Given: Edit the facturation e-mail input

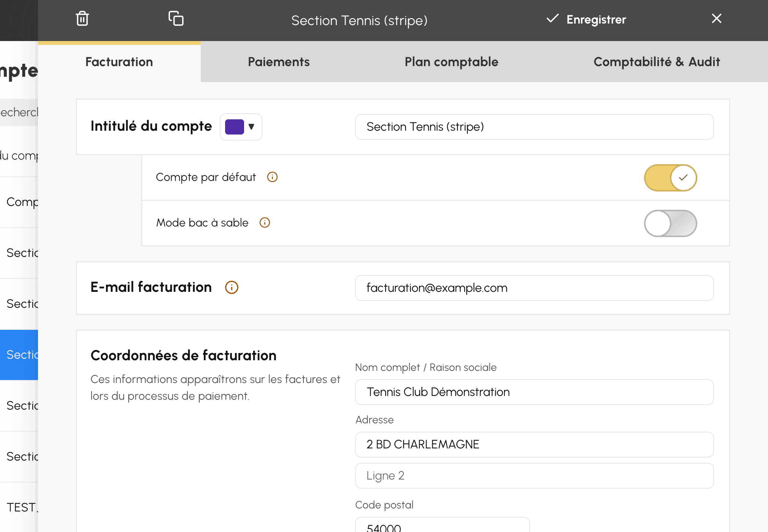Looking at the screenshot, I should click(x=534, y=288).
